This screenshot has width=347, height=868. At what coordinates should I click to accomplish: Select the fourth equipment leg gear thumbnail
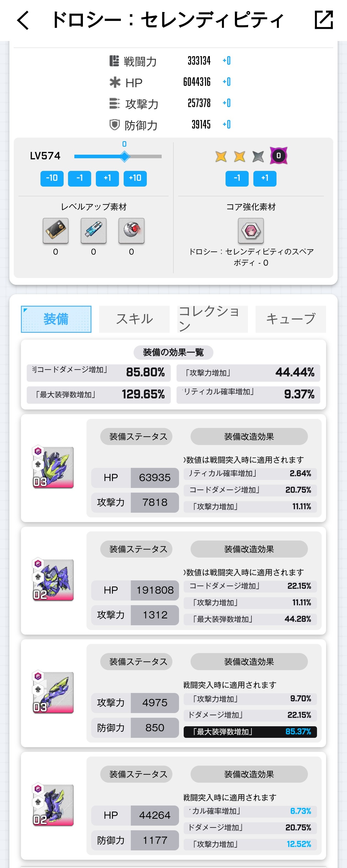tap(53, 805)
